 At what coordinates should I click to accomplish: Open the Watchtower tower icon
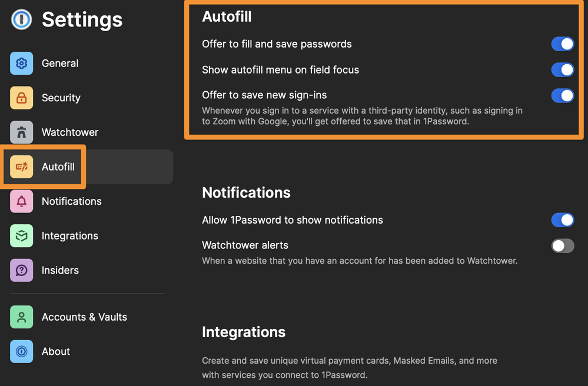22,132
